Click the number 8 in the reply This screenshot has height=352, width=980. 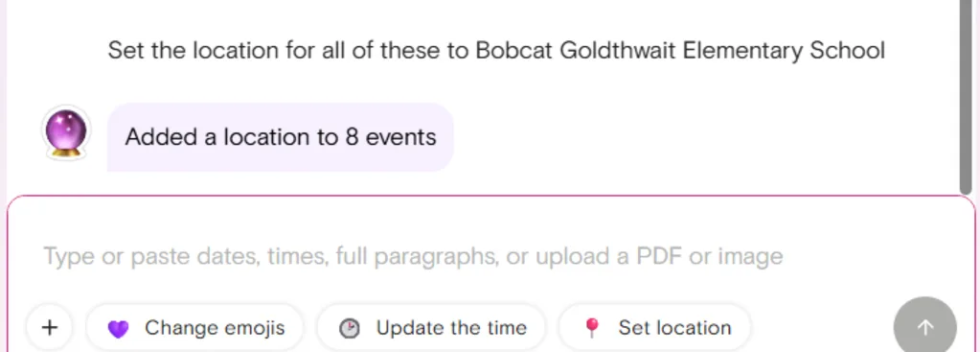(352, 137)
